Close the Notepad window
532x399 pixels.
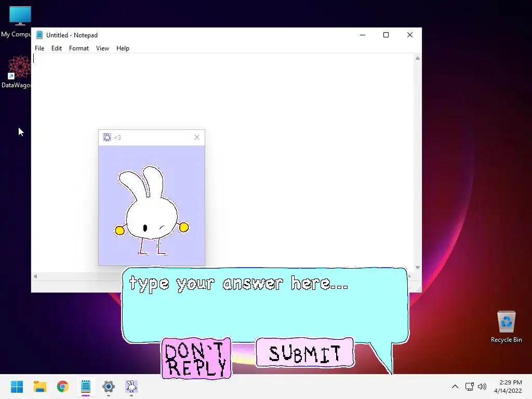(x=410, y=35)
